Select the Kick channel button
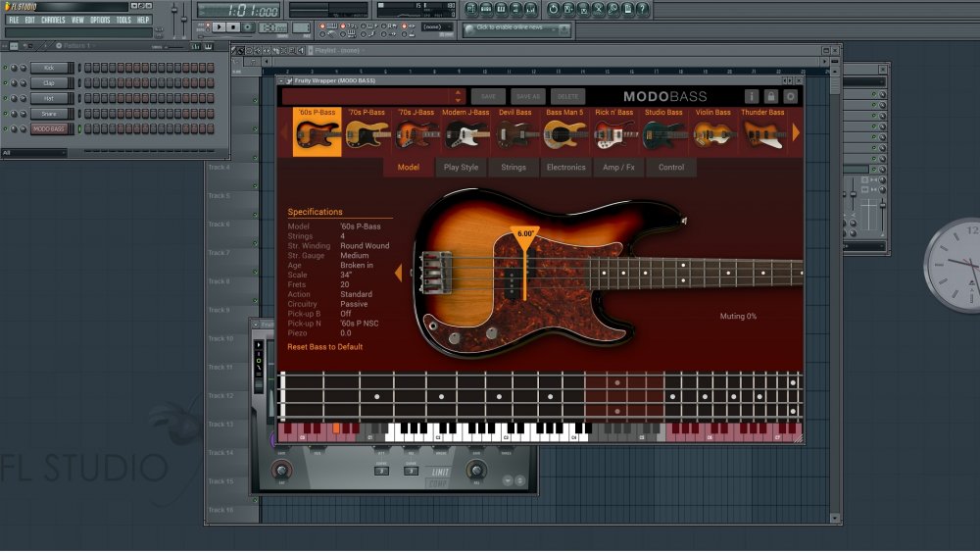The image size is (980, 553). click(49, 68)
